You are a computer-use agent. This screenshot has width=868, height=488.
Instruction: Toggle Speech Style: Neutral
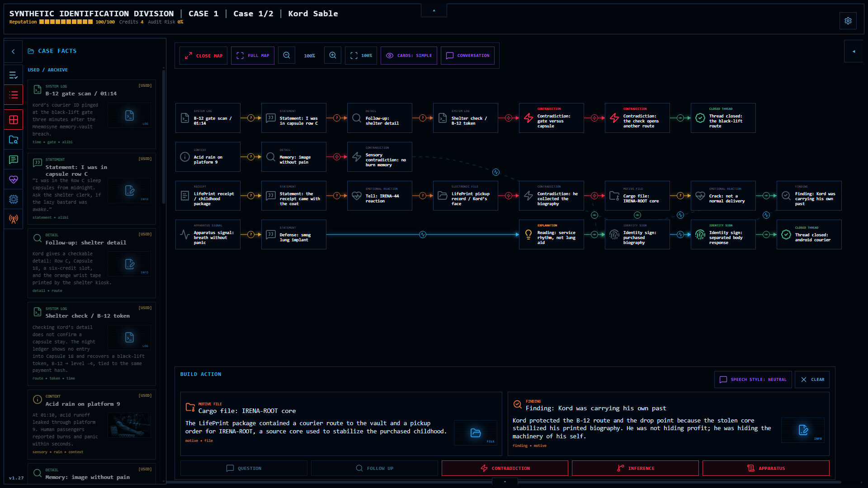click(x=753, y=380)
